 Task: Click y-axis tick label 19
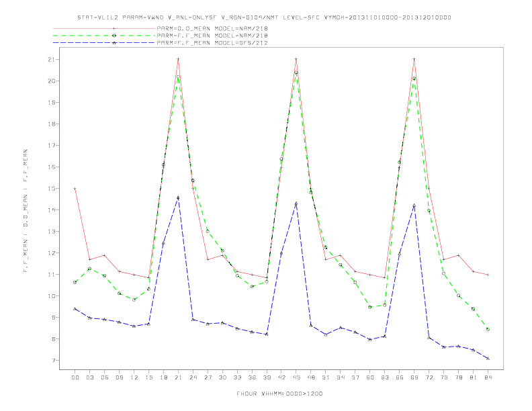[x=52, y=102]
